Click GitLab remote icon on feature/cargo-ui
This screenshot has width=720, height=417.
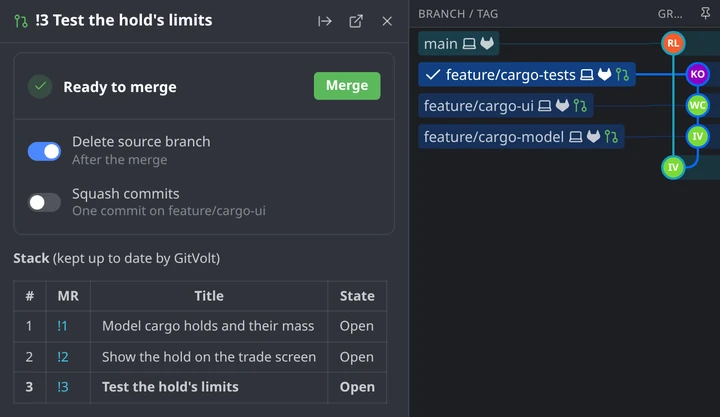[562, 106]
